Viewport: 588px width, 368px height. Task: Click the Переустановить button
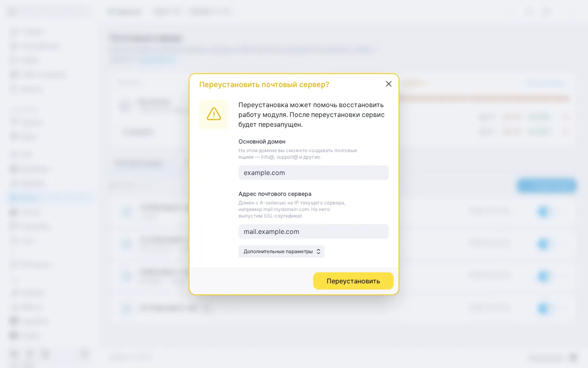click(x=353, y=281)
